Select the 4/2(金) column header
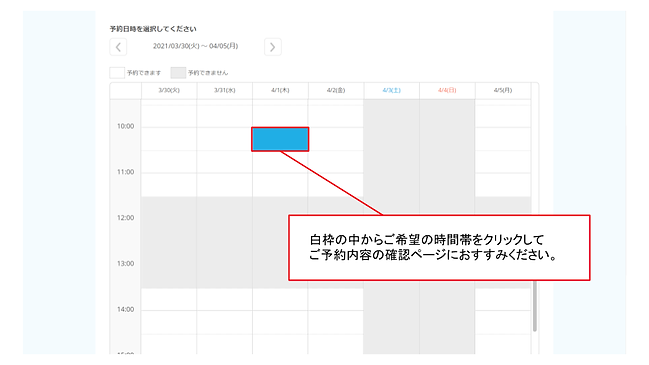 coord(336,90)
